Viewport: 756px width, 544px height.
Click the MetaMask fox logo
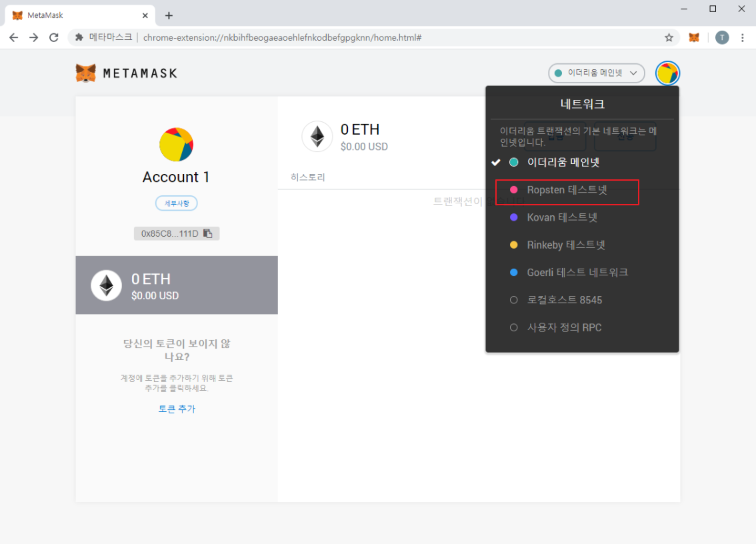(86, 73)
